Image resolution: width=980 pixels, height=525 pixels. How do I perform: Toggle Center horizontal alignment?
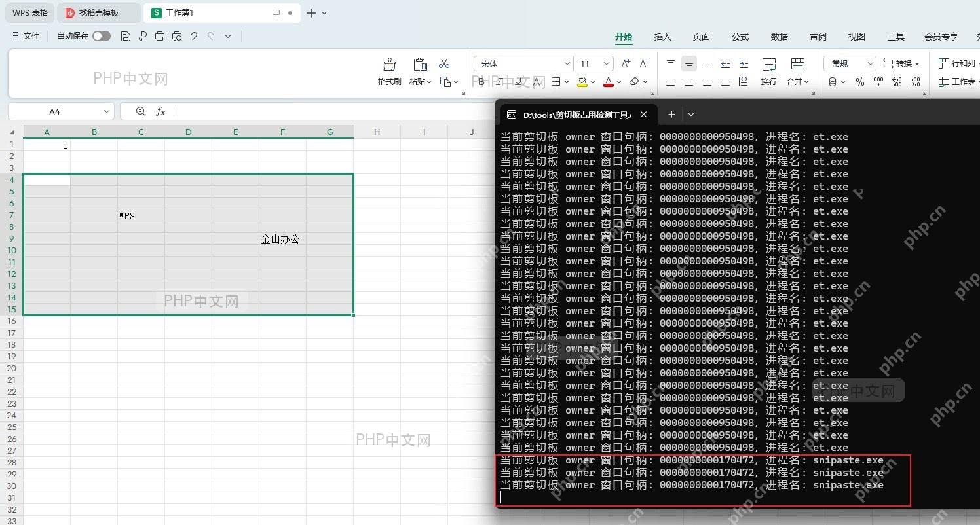(x=688, y=82)
